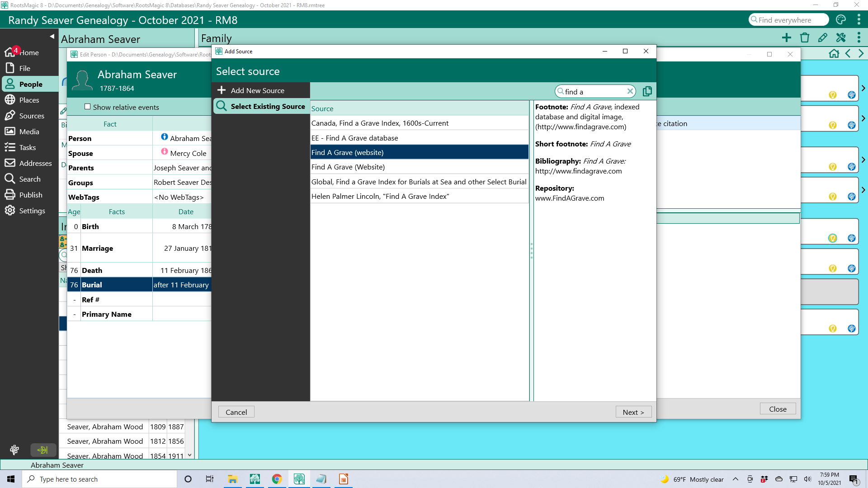Click the Spouse Mercy Cole row
868x488 pixels.
139,153
